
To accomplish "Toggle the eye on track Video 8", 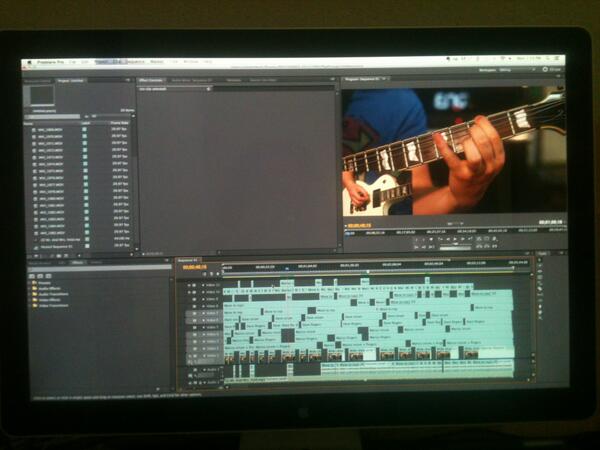I will 189,306.
